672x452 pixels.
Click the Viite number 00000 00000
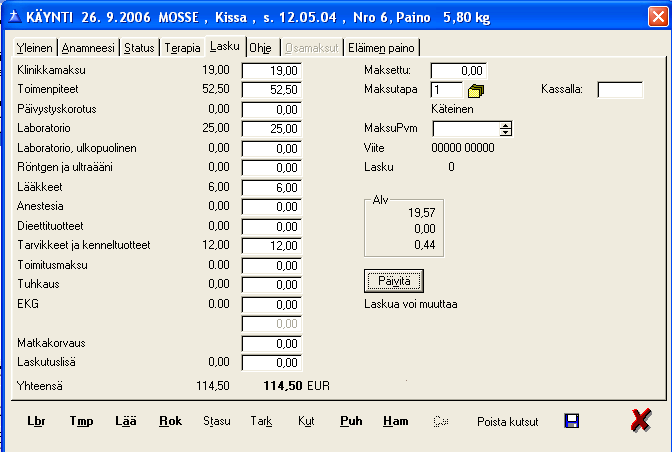[463, 148]
